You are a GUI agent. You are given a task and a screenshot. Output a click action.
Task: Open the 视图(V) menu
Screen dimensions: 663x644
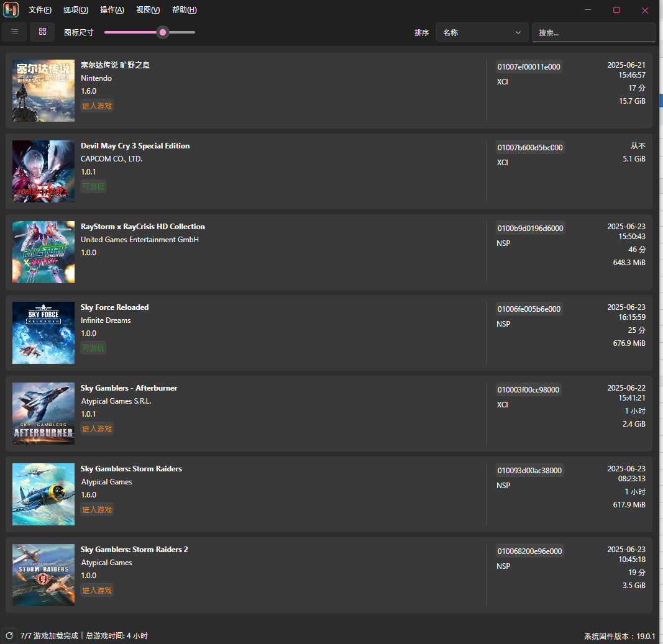pos(148,10)
